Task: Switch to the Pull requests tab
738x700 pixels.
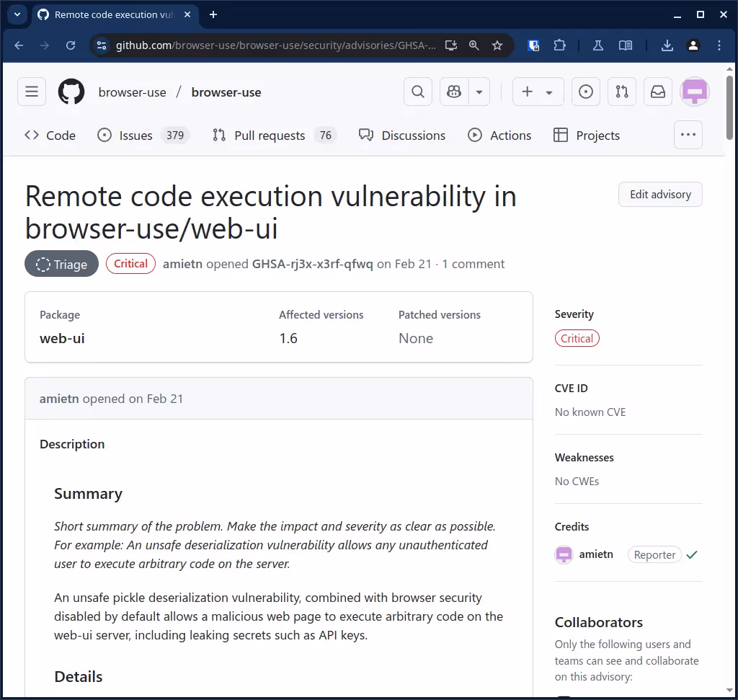Action: pos(275,136)
